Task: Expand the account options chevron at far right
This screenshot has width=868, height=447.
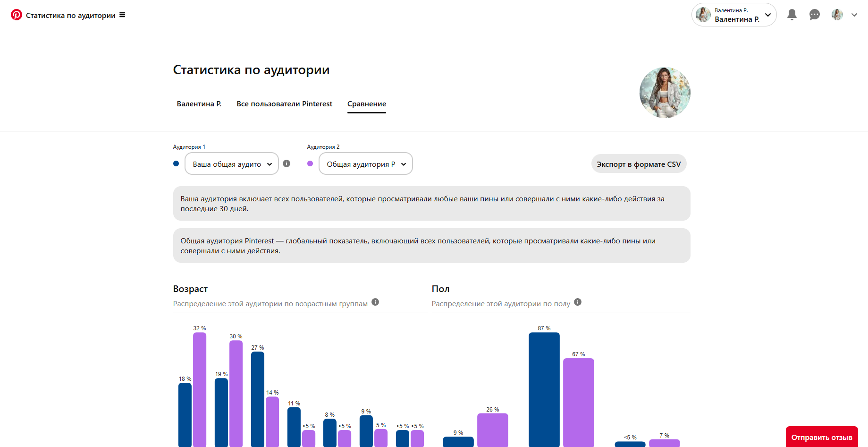Action: [x=854, y=15]
